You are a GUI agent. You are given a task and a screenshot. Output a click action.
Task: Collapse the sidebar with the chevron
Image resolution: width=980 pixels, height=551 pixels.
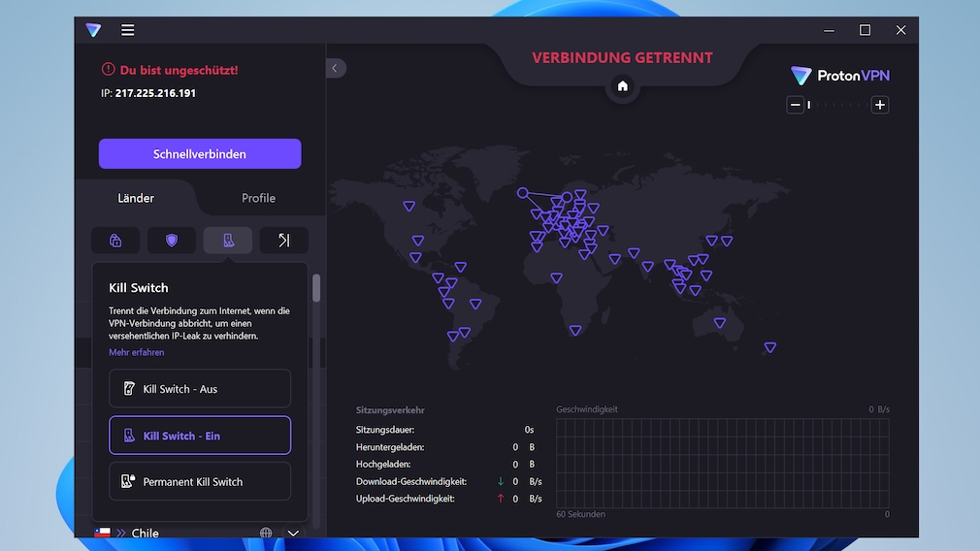point(335,68)
